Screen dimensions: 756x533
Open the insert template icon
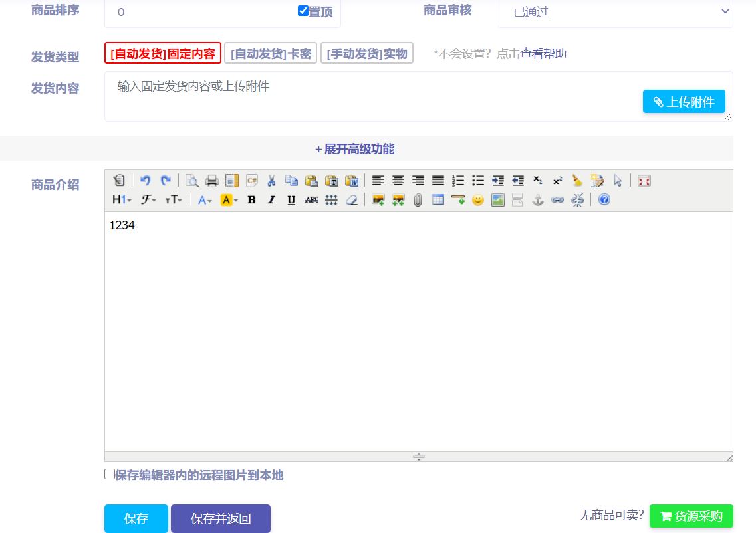pyautogui.click(x=232, y=181)
